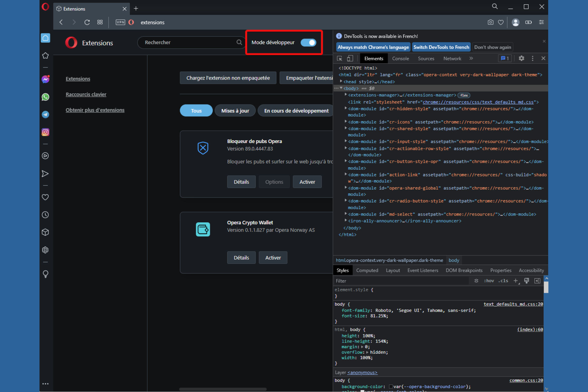
Task: Open the Easy Setup sliders icon
Action: click(x=541, y=22)
